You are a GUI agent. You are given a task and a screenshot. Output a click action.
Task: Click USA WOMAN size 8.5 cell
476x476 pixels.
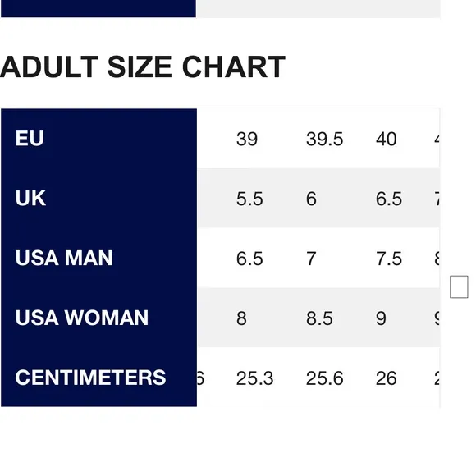click(319, 318)
